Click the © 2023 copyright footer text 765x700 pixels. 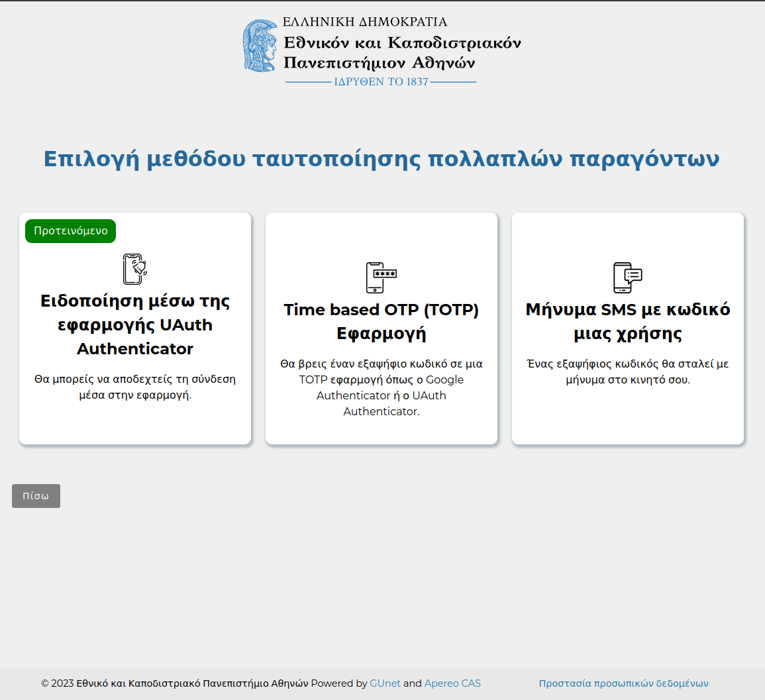pyautogui.click(x=175, y=683)
